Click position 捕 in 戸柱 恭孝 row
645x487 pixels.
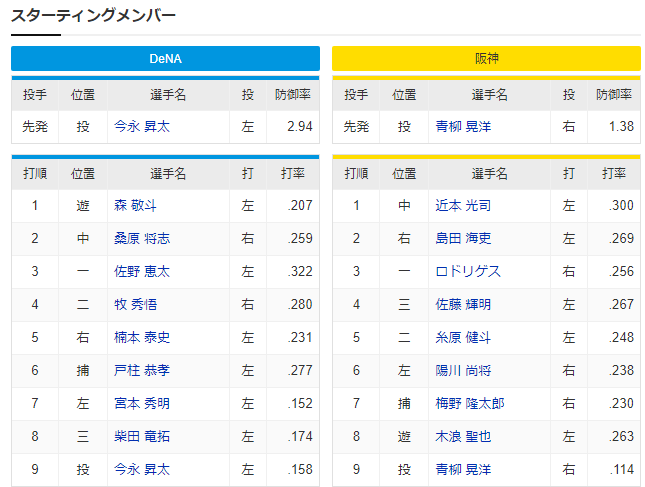click(x=83, y=370)
